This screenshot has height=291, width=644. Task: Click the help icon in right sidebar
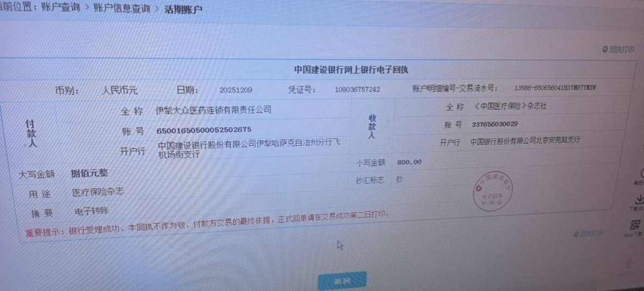click(x=641, y=173)
